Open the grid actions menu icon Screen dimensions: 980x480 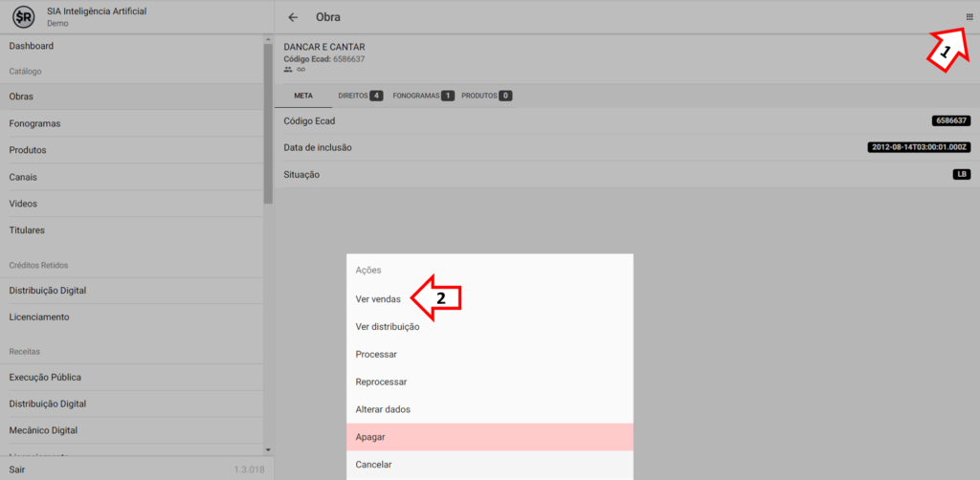click(969, 16)
